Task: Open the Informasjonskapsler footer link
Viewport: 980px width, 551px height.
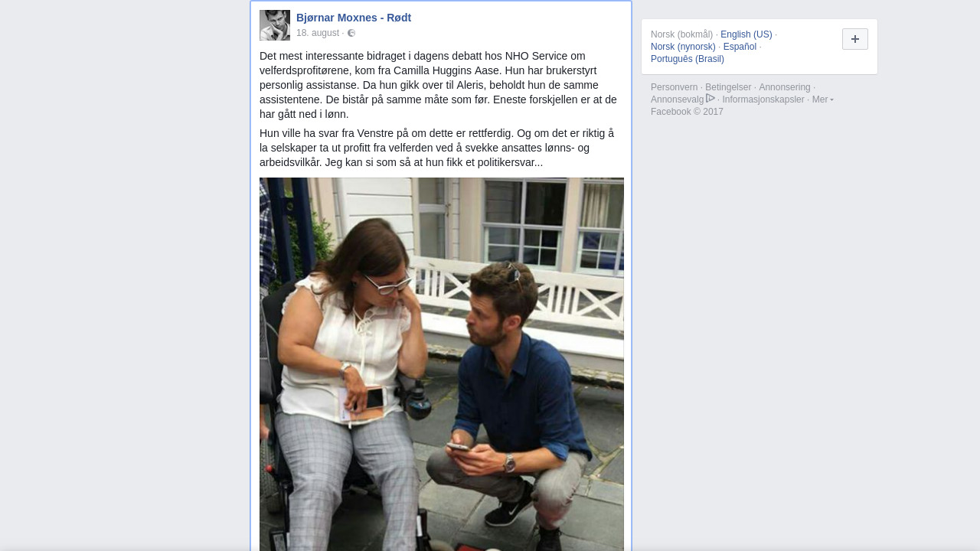Action: click(x=763, y=99)
